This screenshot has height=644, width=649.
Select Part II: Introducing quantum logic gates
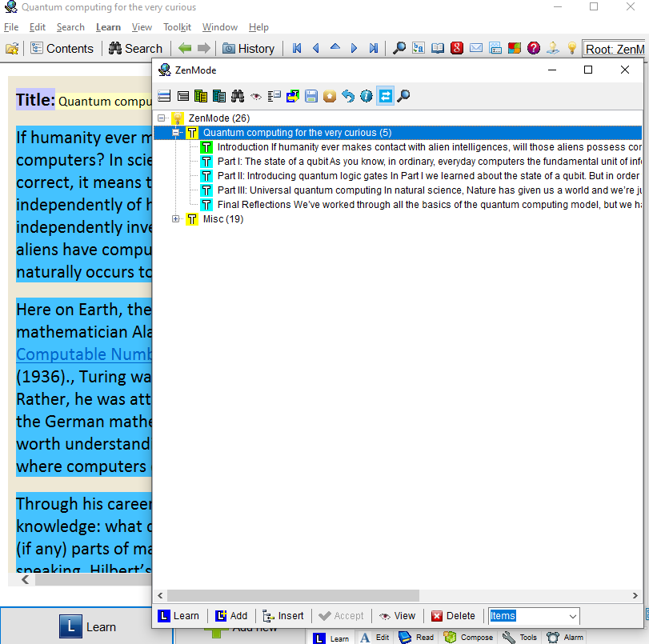click(429, 176)
